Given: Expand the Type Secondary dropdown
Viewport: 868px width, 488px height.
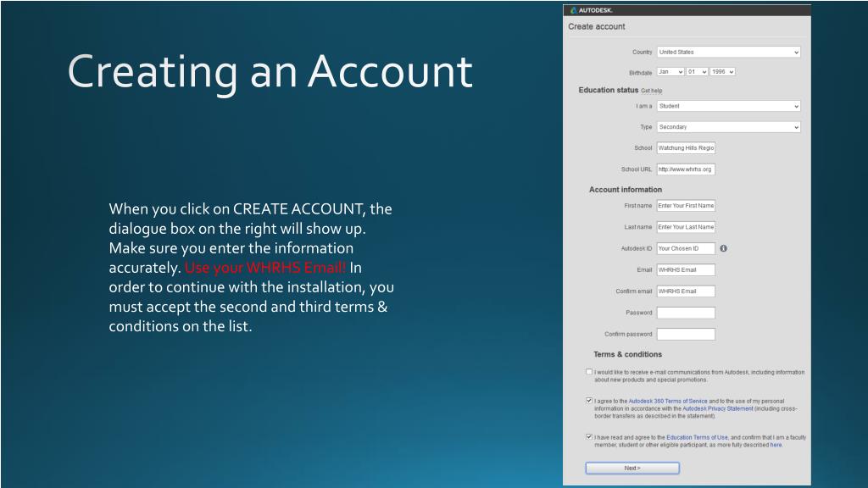Looking at the screenshot, I should [x=728, y=127].
